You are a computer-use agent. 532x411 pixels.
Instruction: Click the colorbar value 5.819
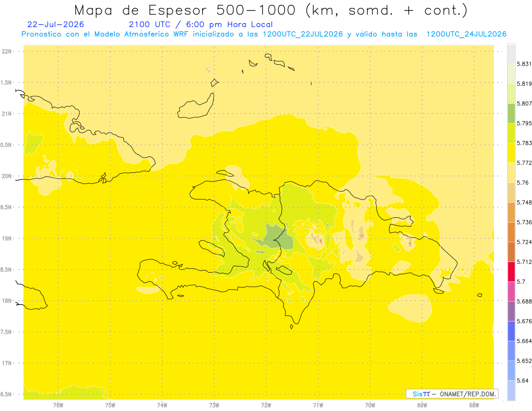(x=524, y=84)
